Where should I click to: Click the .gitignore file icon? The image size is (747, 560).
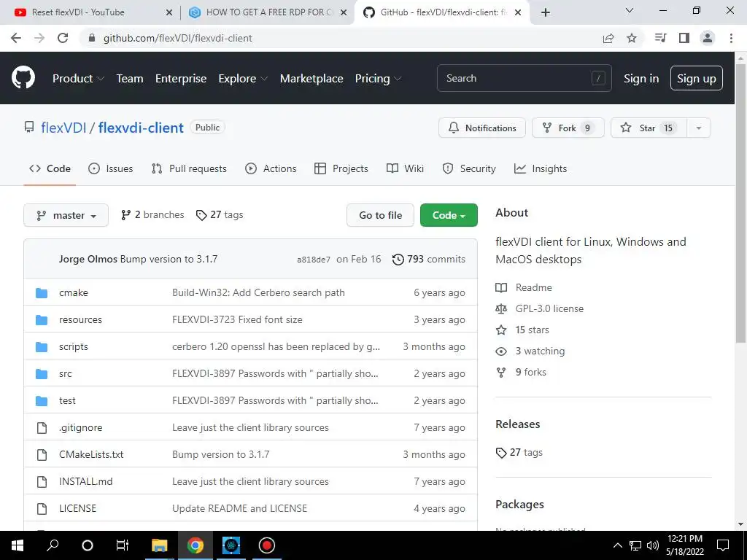pyautogui.click(x=42, y=427)
